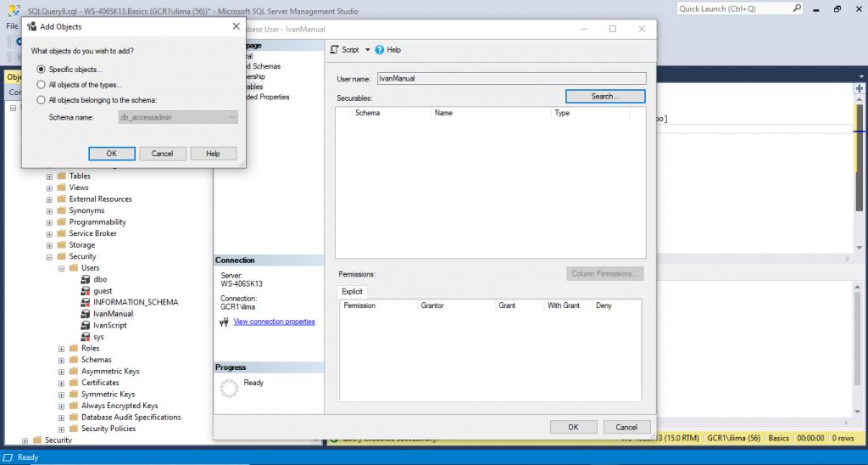Image resolution: width=868 pixels, height=465 pixels.
Task: Click the Programmability folder icon
Action: (61, 221)
